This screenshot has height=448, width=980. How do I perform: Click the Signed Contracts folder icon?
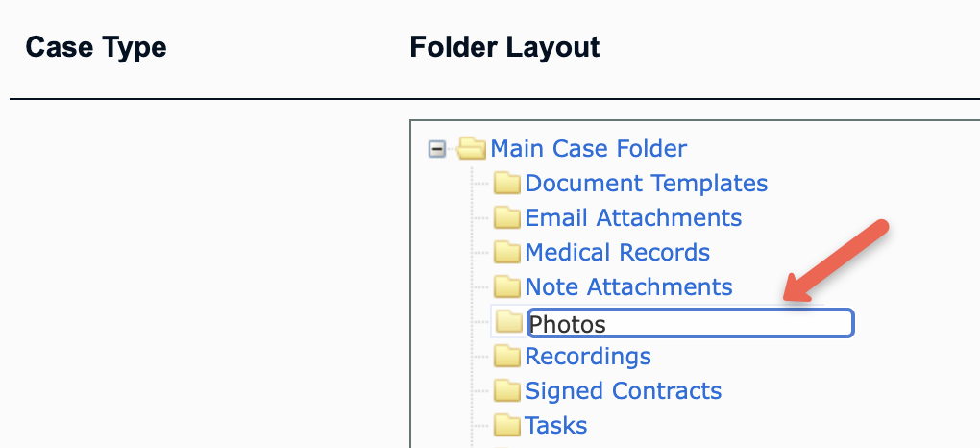coord(507,391)
